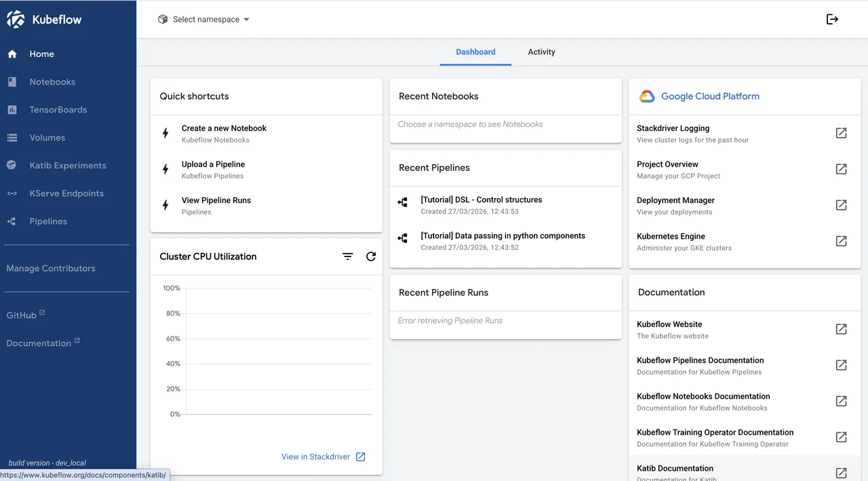This screenshot has height=481, width=868.
Task: Click the Katib Documentation entry text
Action: [675, 468]
